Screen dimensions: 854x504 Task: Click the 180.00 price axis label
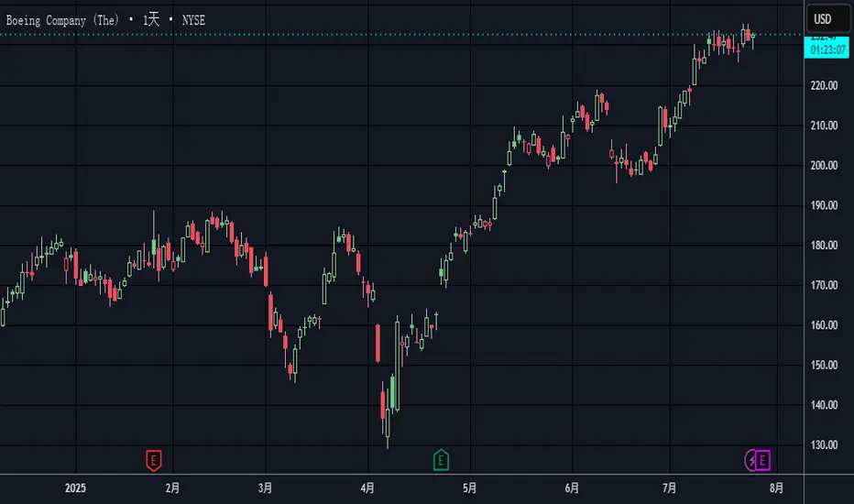click(824, 246)
